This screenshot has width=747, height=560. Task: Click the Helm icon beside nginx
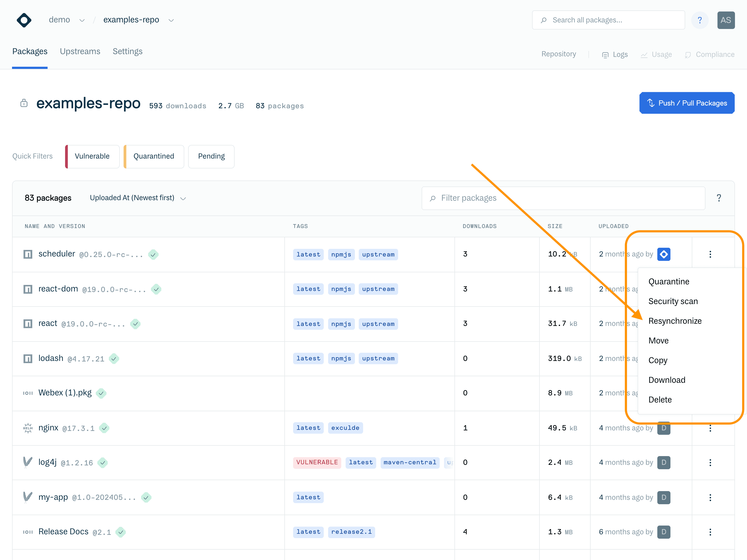(28, 428)
